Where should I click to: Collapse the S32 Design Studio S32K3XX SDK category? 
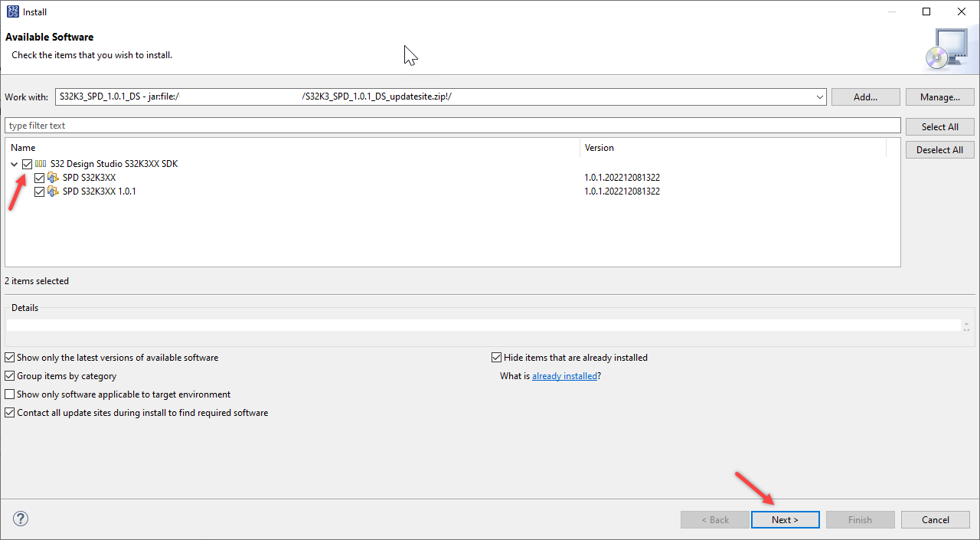click(x=14, y=164)
